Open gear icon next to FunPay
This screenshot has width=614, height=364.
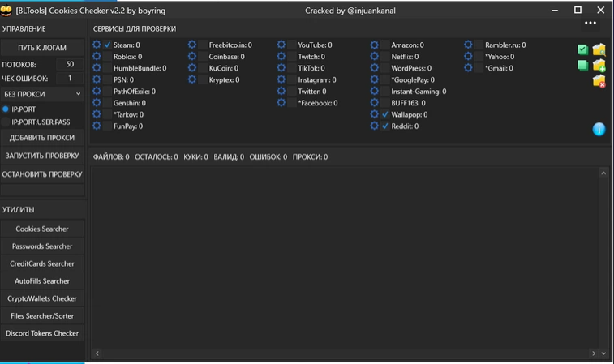[x=97, y=126]
